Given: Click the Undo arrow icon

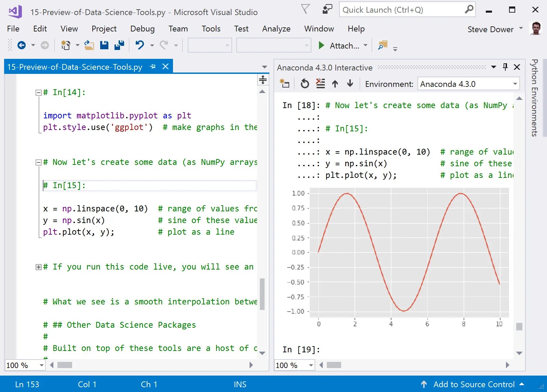Looking at the screenshot, I should pos(140,45).
